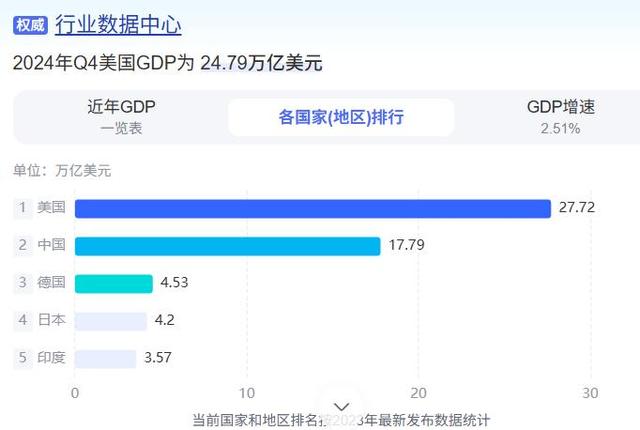Click the 权威 badge icon
The height and width of the screenshot is (430, 640).
(30, 25)
